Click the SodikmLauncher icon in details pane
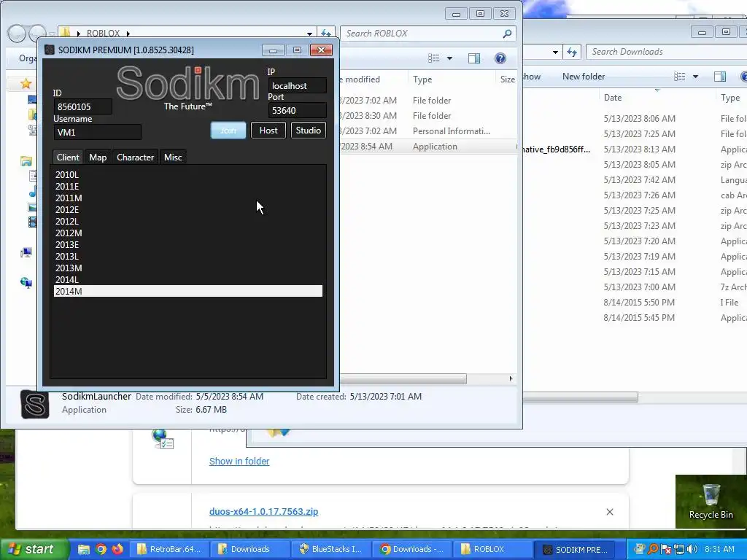The width and height of the screenshot is (747, 560). [x=35, y=404]
